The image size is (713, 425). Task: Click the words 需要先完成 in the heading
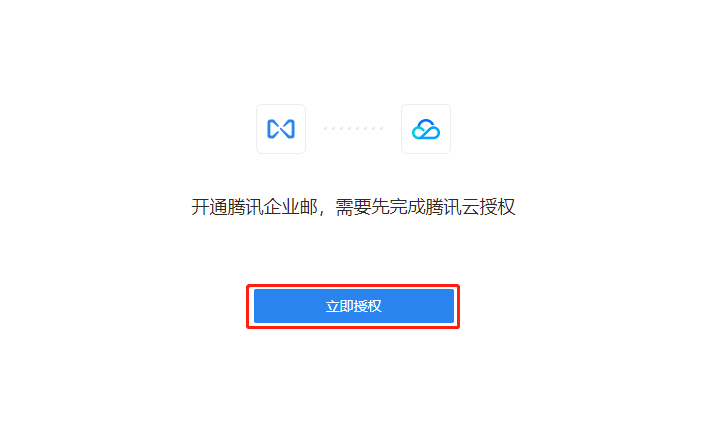(380, 207)
